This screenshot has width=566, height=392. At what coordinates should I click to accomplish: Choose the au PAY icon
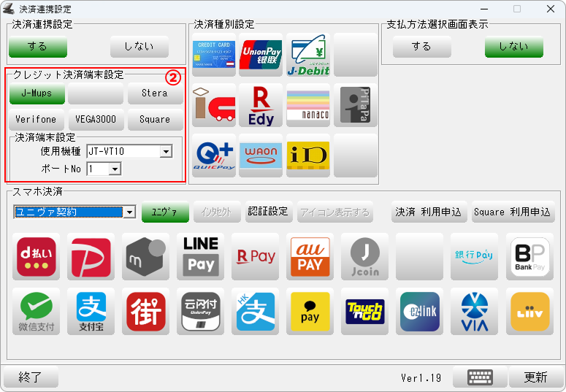310,257
